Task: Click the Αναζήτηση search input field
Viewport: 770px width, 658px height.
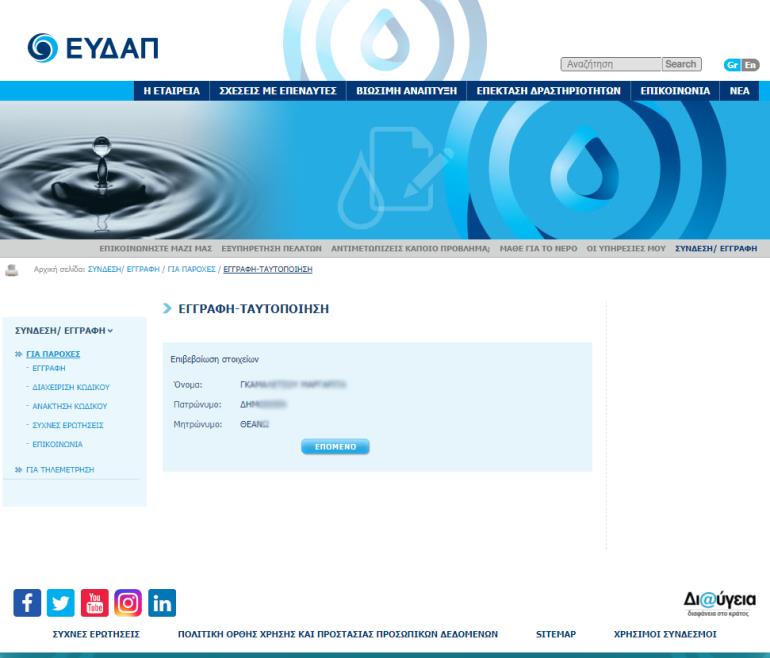Action: [x=610, y=64]
